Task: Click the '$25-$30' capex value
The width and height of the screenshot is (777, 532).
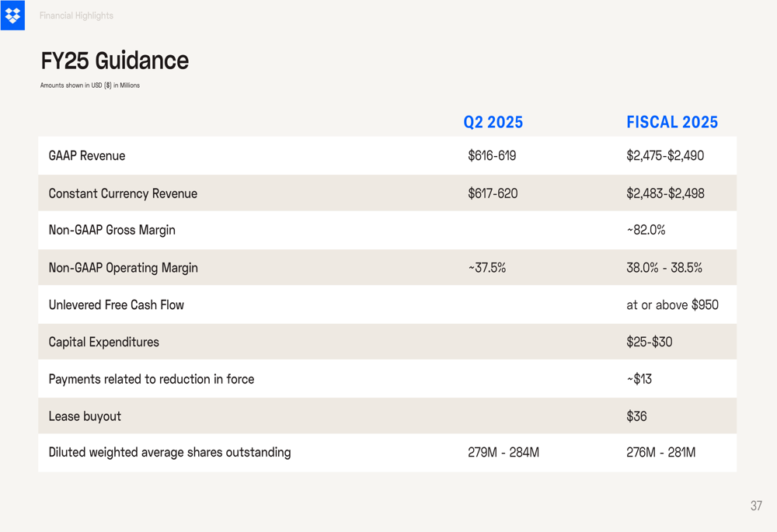Action: [x=649, y=342]
